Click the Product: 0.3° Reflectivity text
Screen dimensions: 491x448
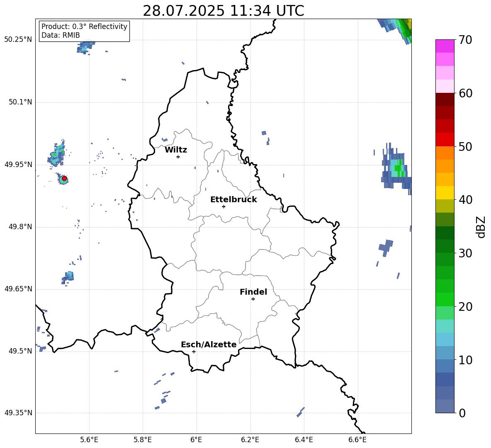point(84,27)
